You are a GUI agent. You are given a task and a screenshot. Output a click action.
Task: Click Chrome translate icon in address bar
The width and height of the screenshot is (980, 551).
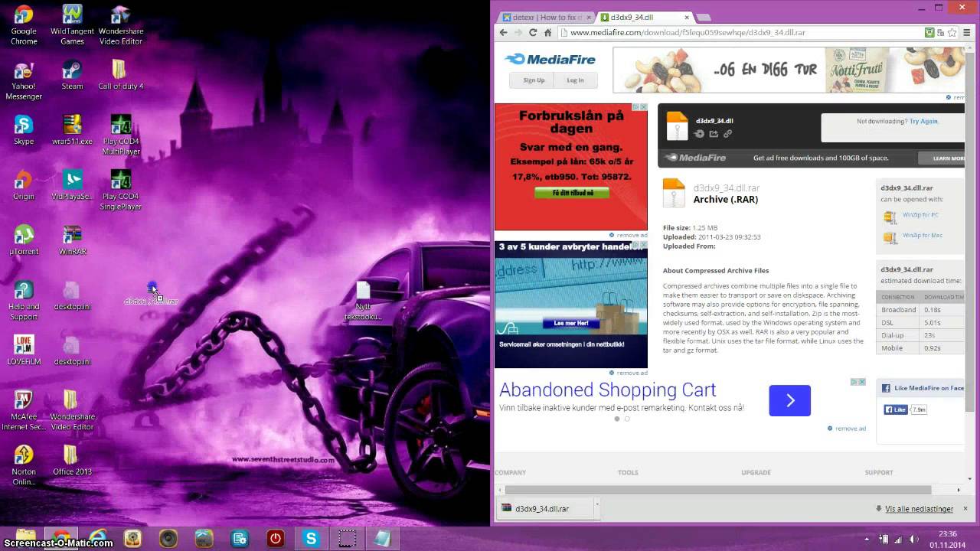pos(941,33)
